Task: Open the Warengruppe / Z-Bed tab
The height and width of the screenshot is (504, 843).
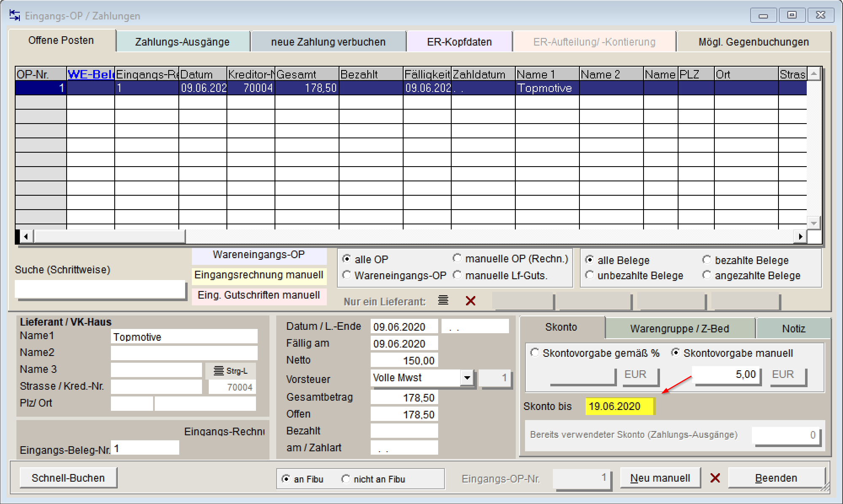Action: [x=679, y=329]
